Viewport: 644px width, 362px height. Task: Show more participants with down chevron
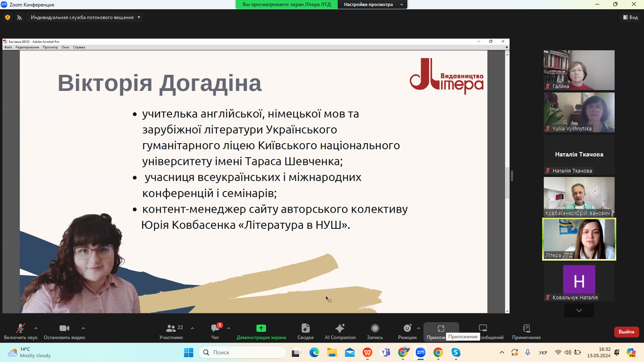pyautogui.click(x=579, y=310)
